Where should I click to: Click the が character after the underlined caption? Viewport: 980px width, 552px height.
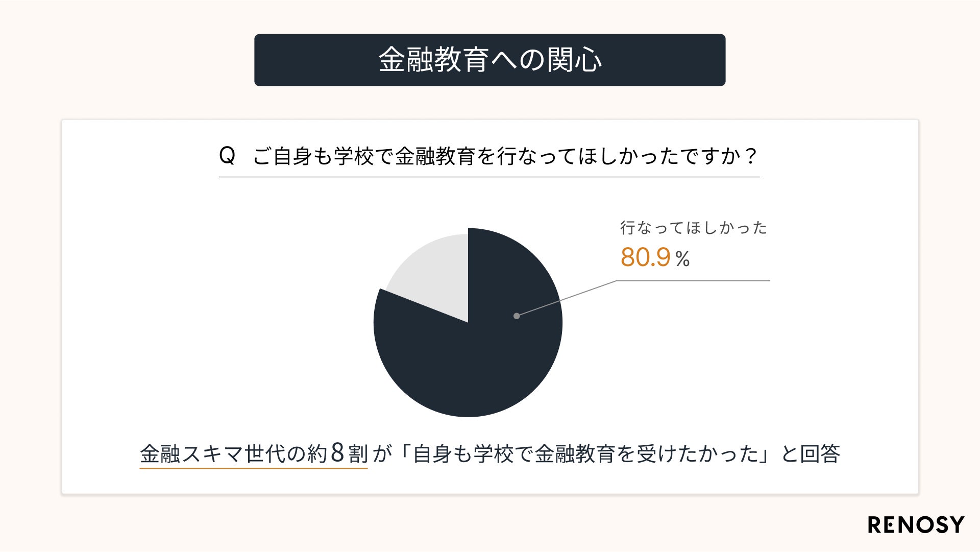click(382, 453)
